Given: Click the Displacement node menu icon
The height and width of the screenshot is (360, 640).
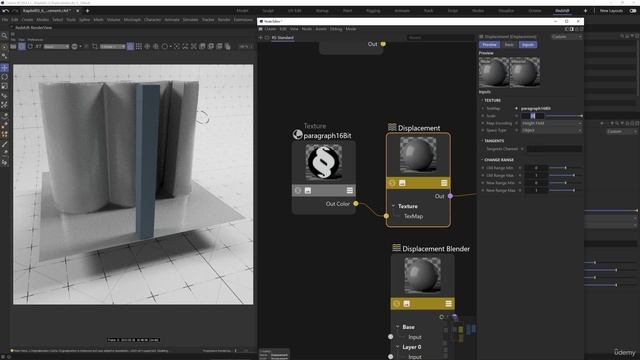Looking at the screenshot, I should coord(444,183).
